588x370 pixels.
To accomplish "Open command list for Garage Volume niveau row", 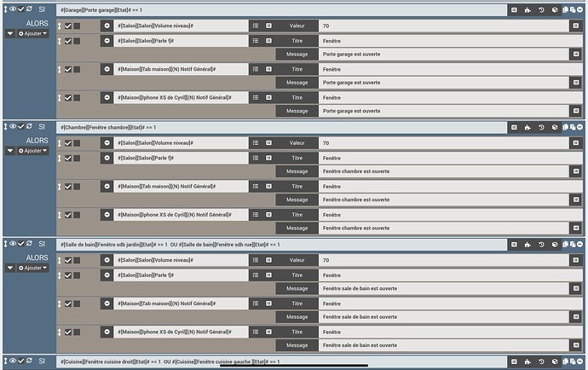I will pyautogui.click(x=256, y=26).
